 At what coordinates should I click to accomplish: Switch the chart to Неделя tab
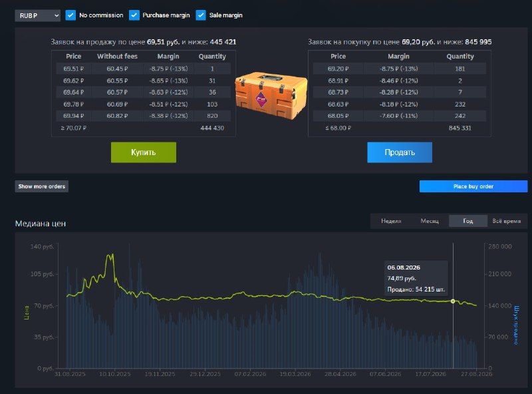tap(391, 221)
